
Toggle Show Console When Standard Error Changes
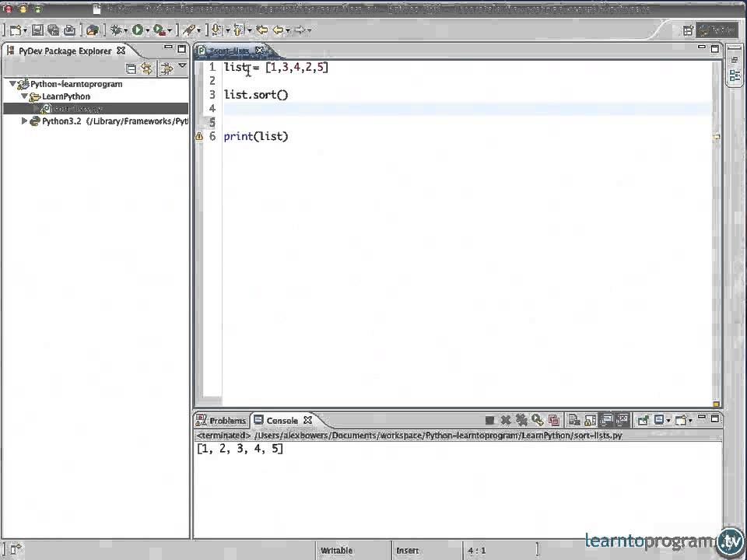tap(622, 420)
